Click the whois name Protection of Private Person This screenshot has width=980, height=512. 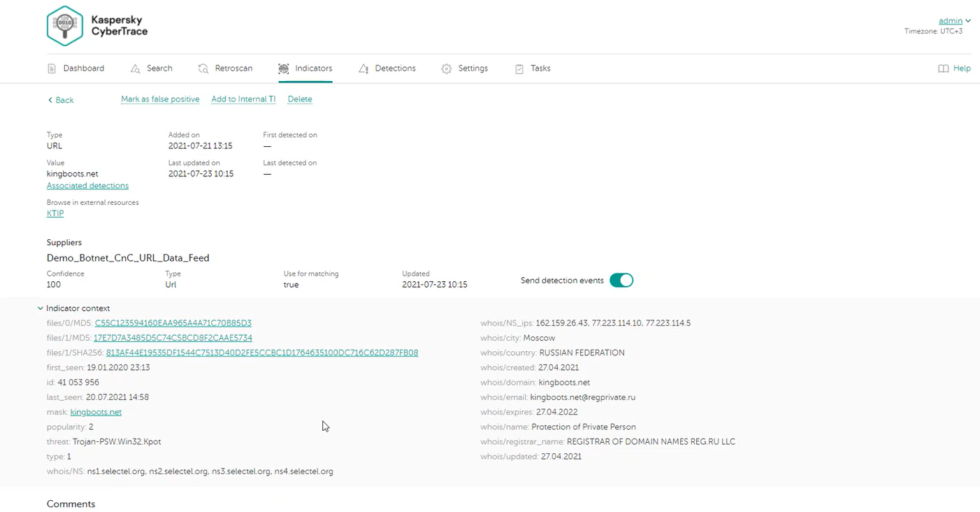(x=584, y=427)
